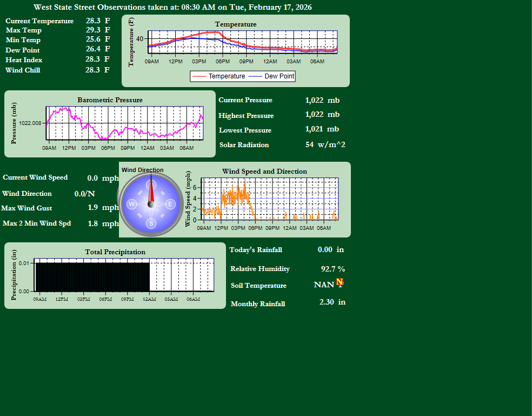Click the Temperature label in chart legend
This screenshot has height=416, width=532.
coord(227,76)
